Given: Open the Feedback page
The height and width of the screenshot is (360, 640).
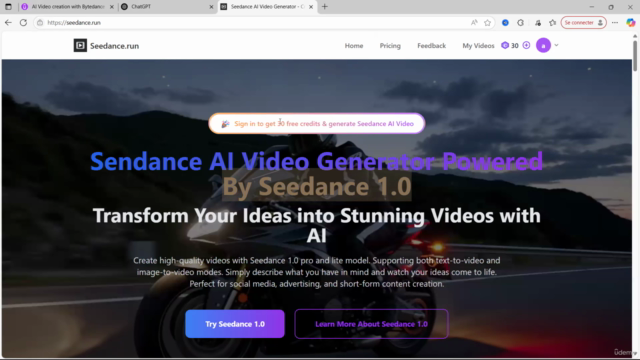Looking at the screenshot, I should [x=431, y=46].
